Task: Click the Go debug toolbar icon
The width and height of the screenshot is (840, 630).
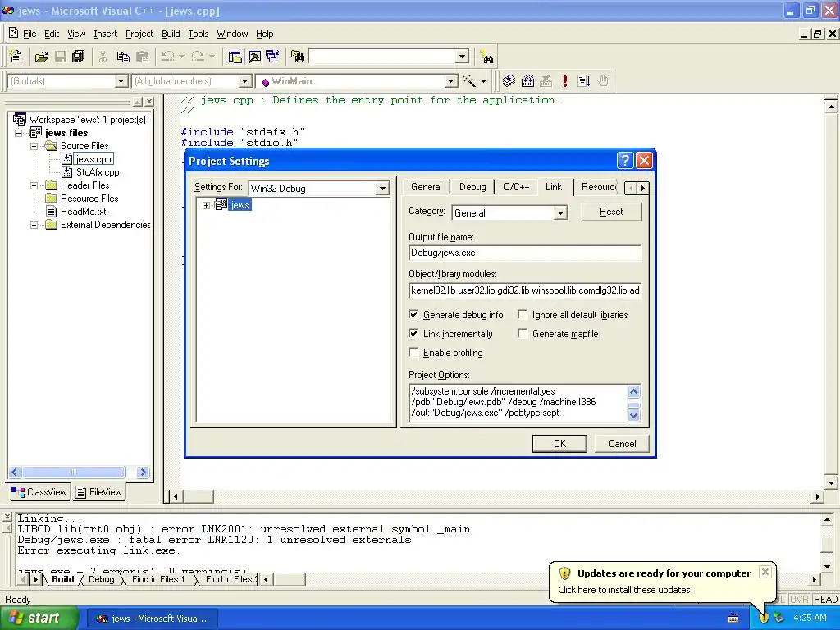Action: [x=583, y=81]
